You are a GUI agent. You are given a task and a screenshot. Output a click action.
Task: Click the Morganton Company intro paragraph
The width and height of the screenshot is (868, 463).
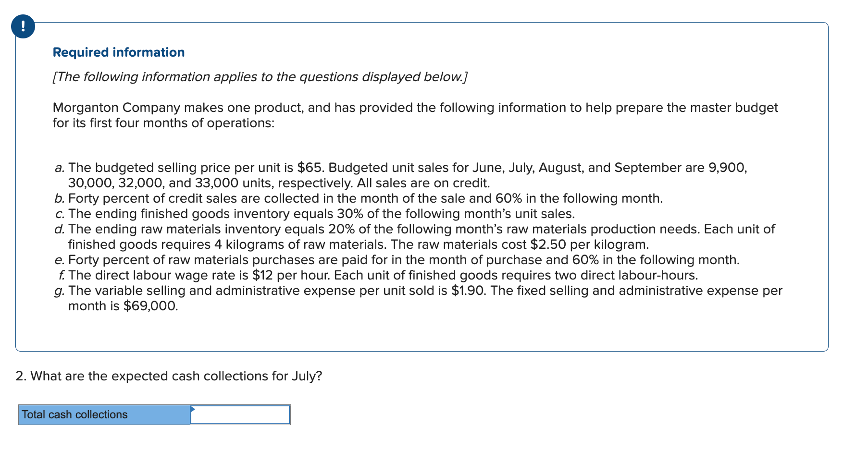[415, 115]
